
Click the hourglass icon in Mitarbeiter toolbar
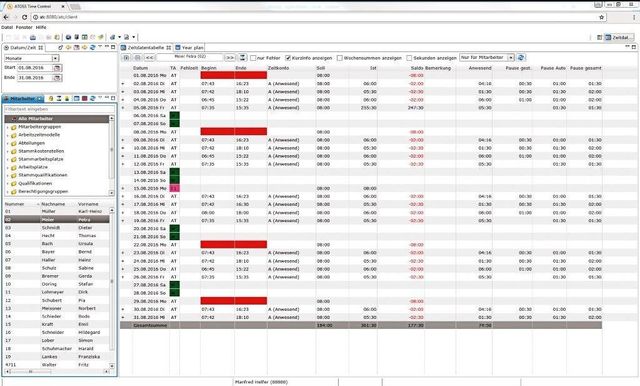pyautogui.click(x=59, y=98)
